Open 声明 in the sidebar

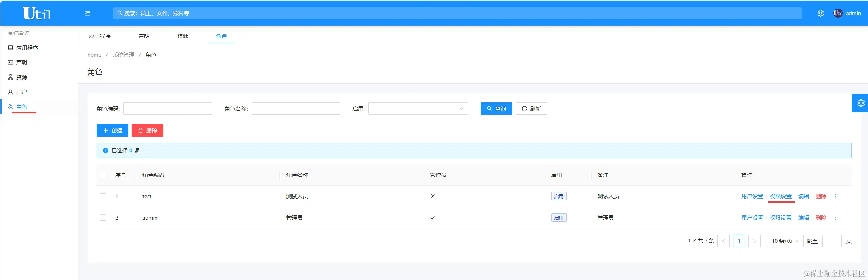click(39, 62)
